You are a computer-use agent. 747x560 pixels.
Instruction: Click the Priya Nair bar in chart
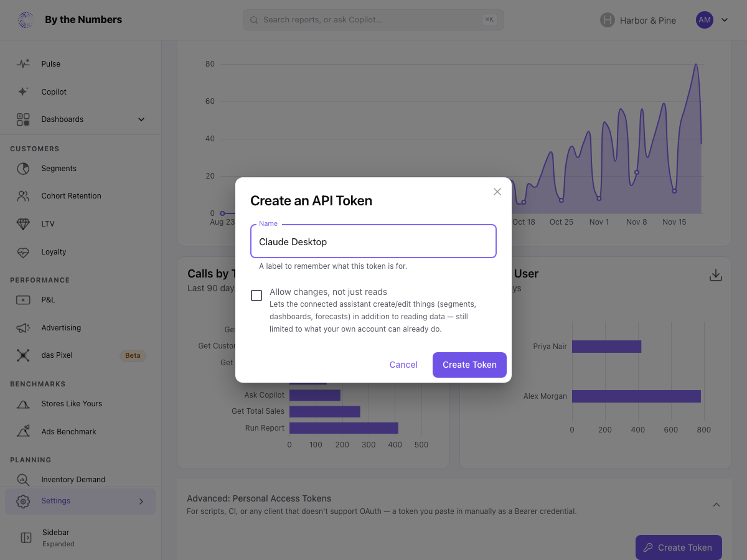tap(606, 347)
